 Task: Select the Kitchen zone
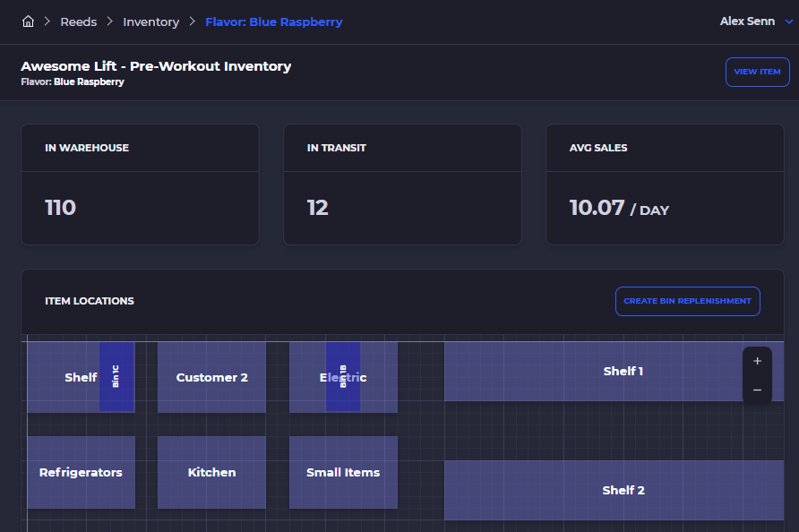pyautogui.click(x=211, y=472)
